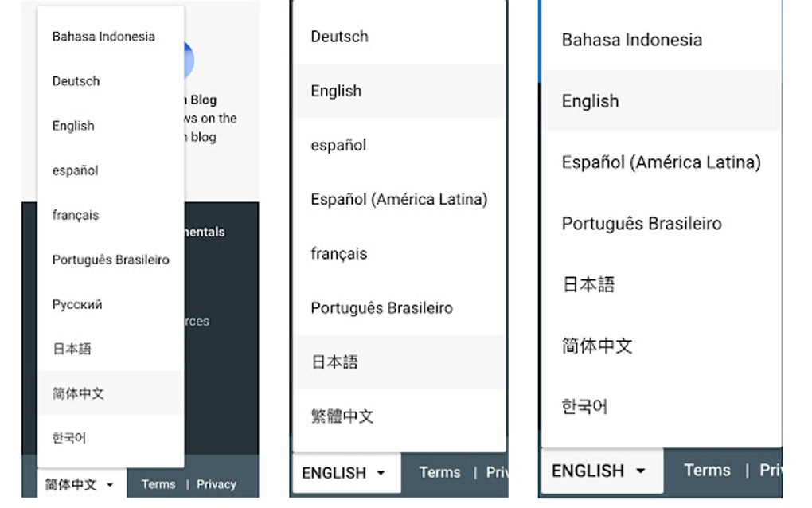Open the Privacy link in left footer
This screenshot has width=812, height=508.
click(x=217, y=484)
